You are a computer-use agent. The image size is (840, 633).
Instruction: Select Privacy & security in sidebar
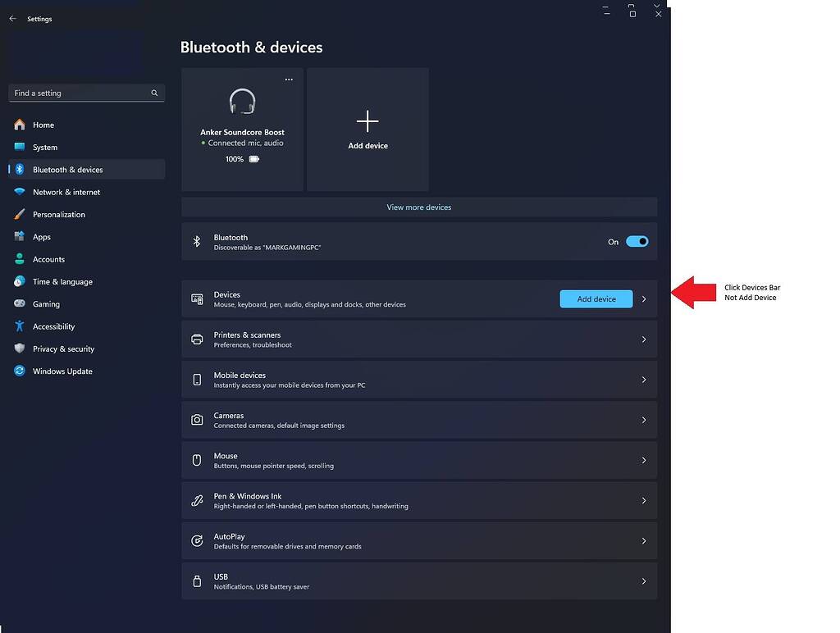[x=87, y=348]
